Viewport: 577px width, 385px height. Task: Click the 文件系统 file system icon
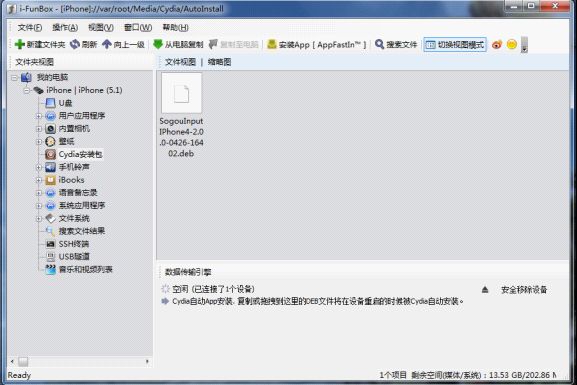tap(50, 218)
